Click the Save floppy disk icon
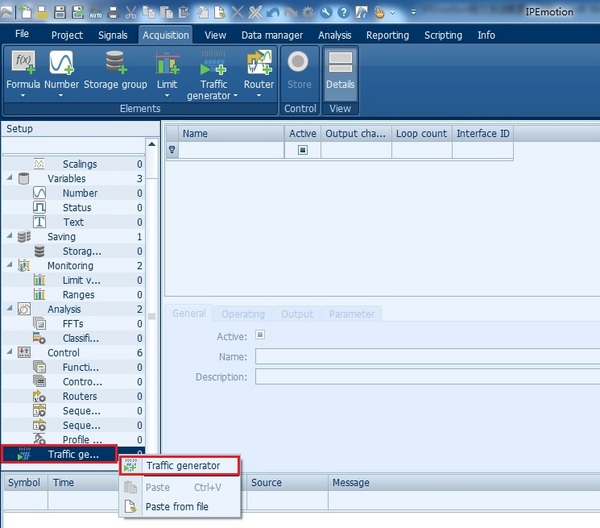This screenshot has height=528, width=600. pos(60,12)
